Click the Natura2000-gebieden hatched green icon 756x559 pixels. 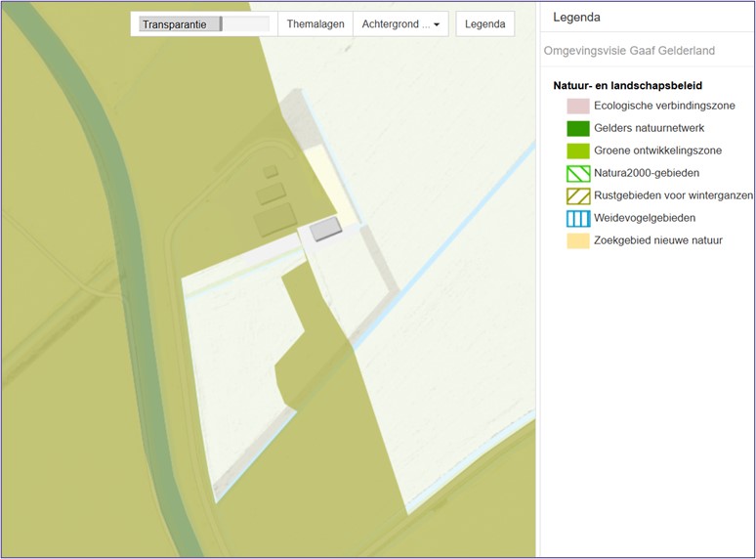(x=578, y=173)
